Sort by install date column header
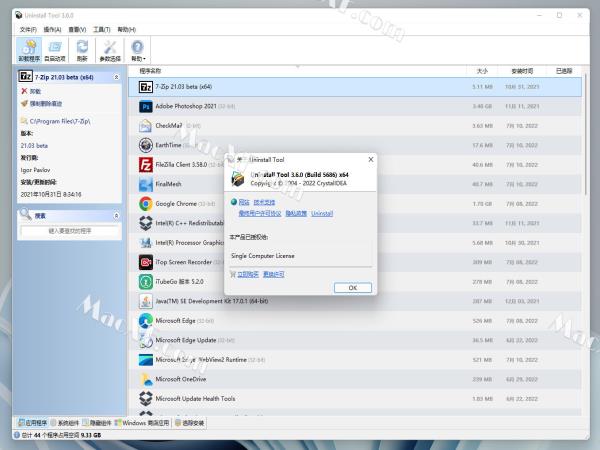The image size is (600, 450). tap(522, 71)
